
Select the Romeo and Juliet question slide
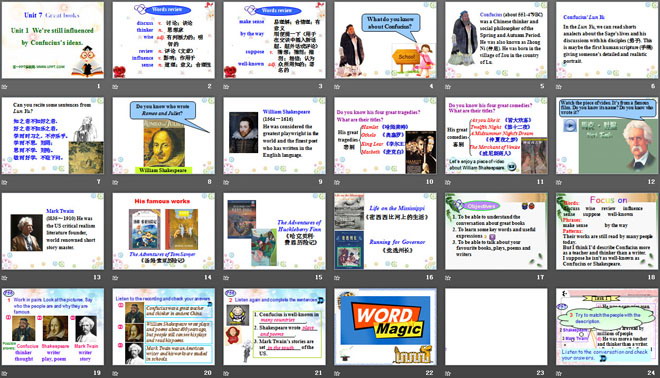163,136
